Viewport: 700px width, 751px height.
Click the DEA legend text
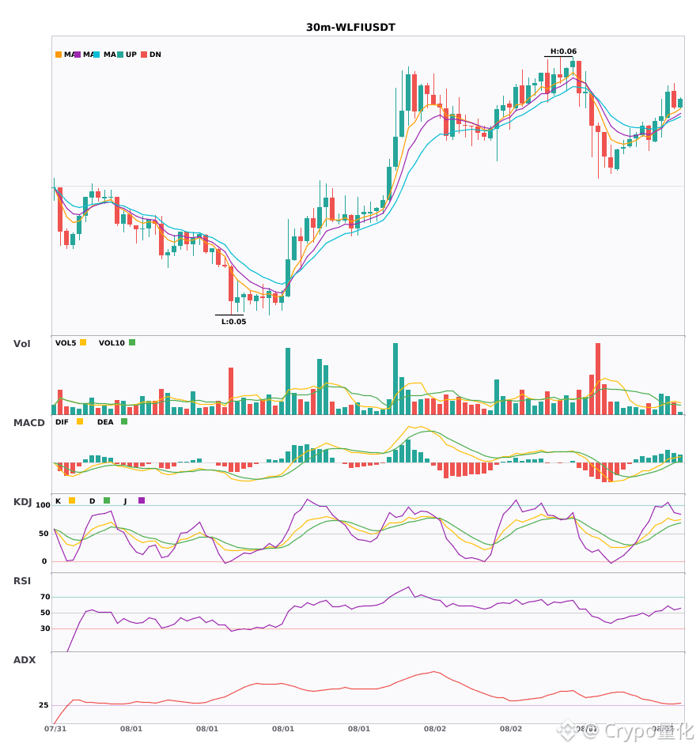click(x=105, y=422)
